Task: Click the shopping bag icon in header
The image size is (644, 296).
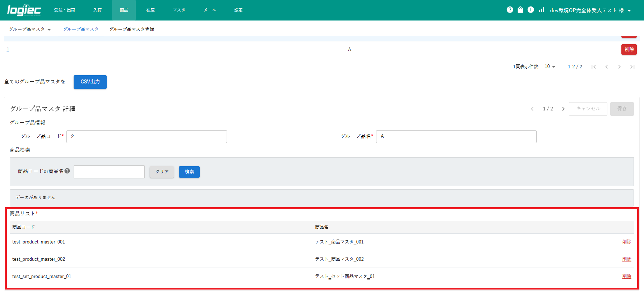Action: [x=520, y=10]
